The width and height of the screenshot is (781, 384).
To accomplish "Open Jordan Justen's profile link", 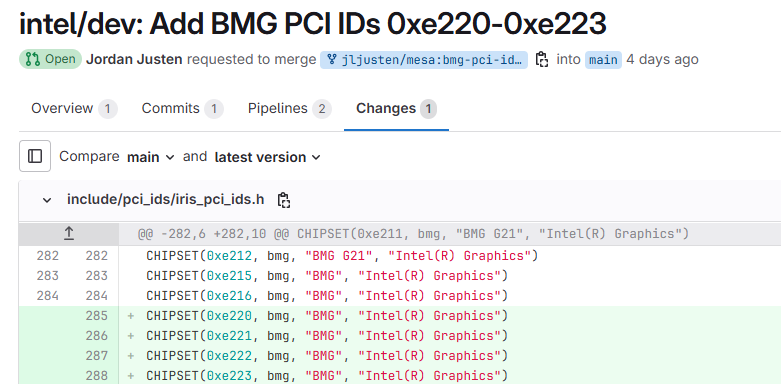I will click(134, 60).
